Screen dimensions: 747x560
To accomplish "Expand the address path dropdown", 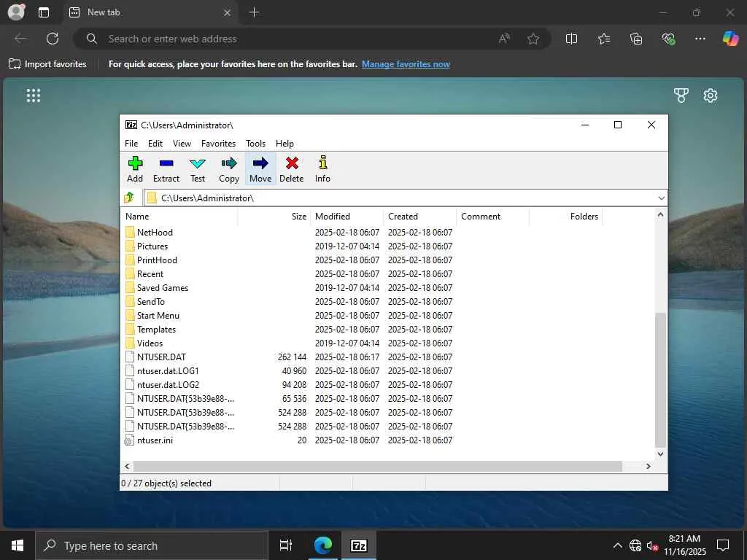I will pos(661,198).
